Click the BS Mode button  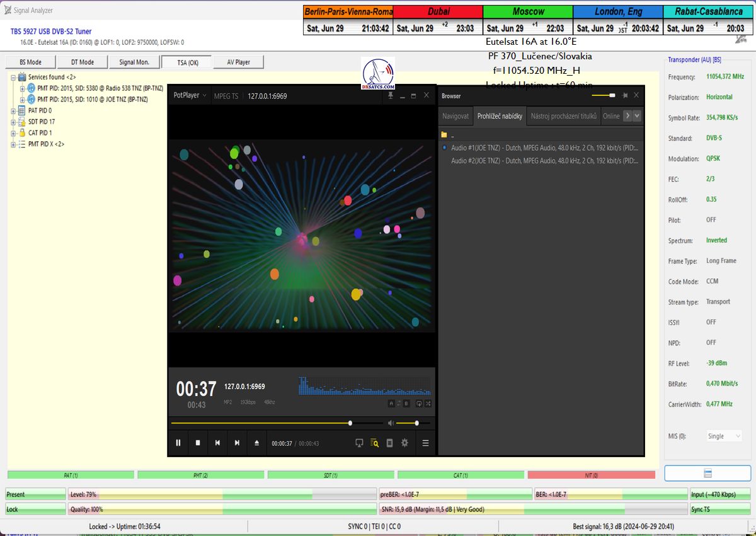[30, 62]
